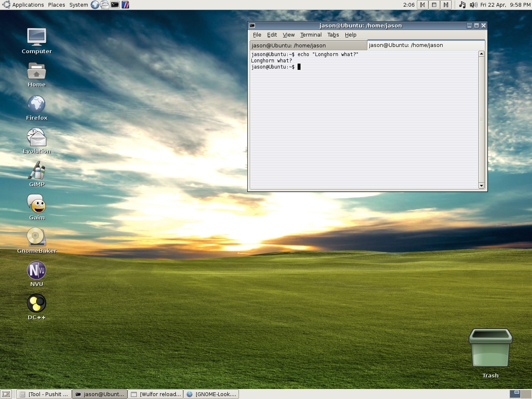Open the terminal Tabs menu
Screen dimensions: 532x399
pyautogui.click(x=333, y=35)
